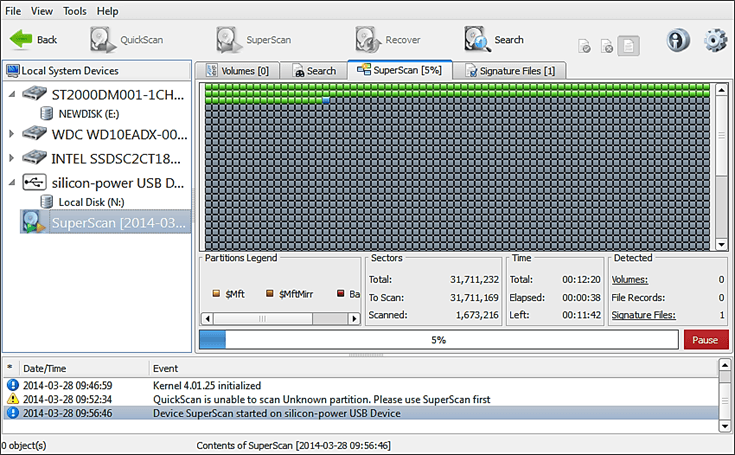Screen dimensions: 735x455
Task: Start a QuickScan from the toolbar
Action: 126,40
